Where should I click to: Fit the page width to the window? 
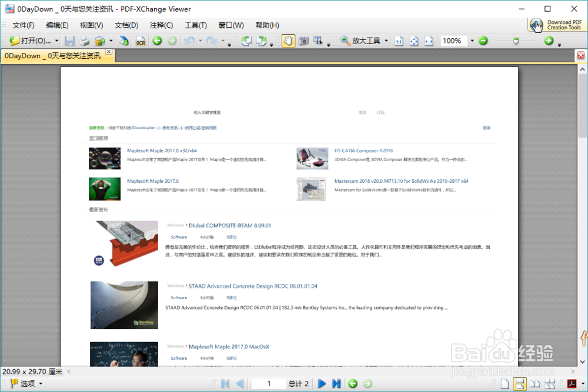click(x=429, y=41)
